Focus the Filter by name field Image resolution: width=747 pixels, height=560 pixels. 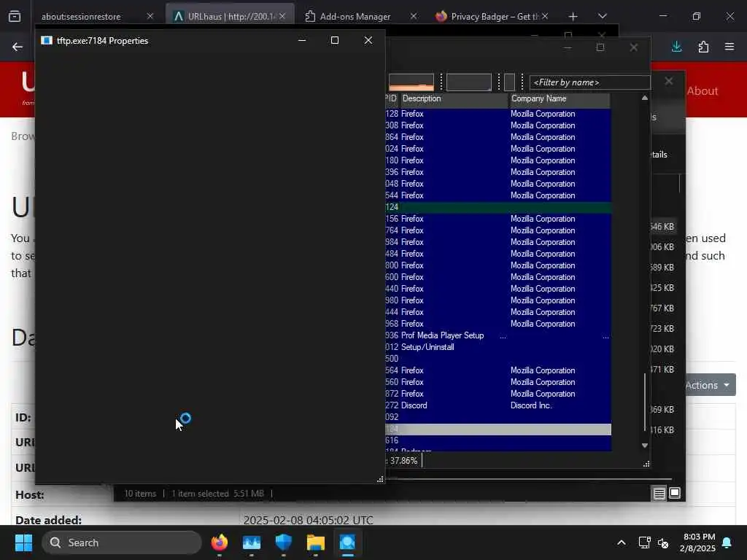coord(589,82)
